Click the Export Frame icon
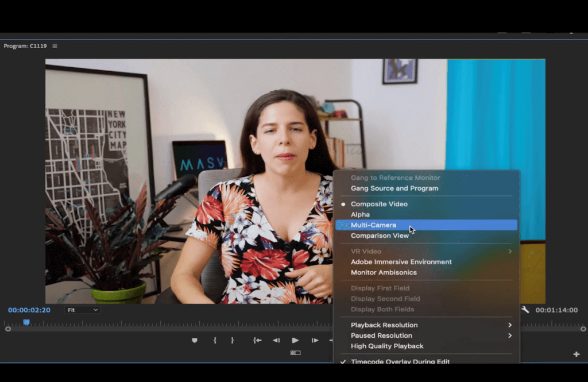The height and width of the screenshot is (382, 588). tap(295, 352)
